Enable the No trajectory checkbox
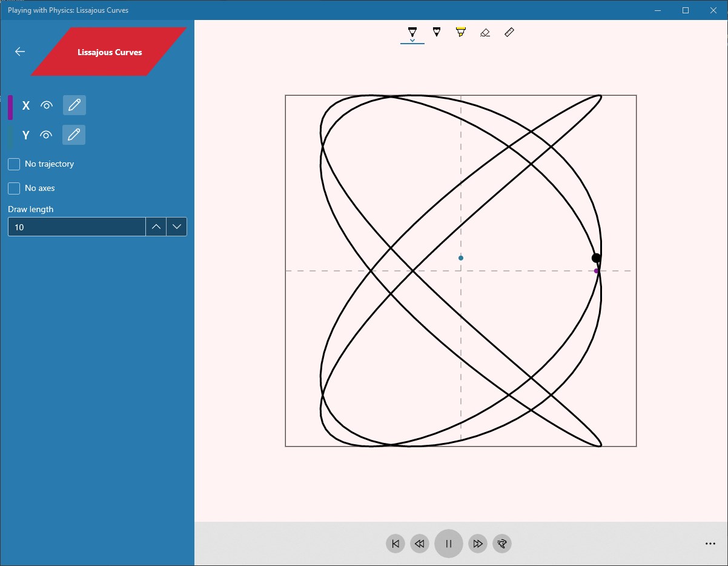 pos(14,164)
